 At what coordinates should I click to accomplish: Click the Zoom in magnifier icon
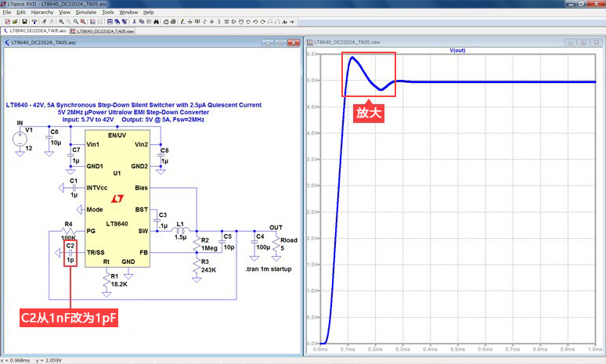tap(61, 22)
